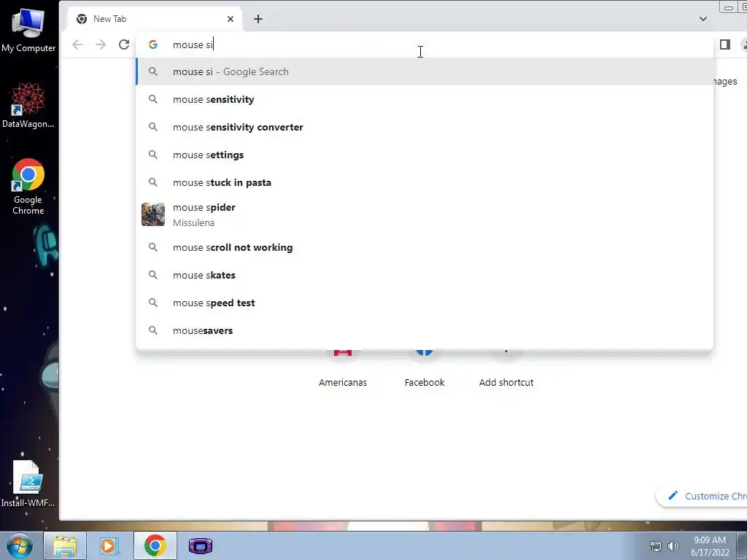Choose the "mouse sensitivity" suggestion
The height and width of the screenshot is (560, 747).
coord(425,99)
